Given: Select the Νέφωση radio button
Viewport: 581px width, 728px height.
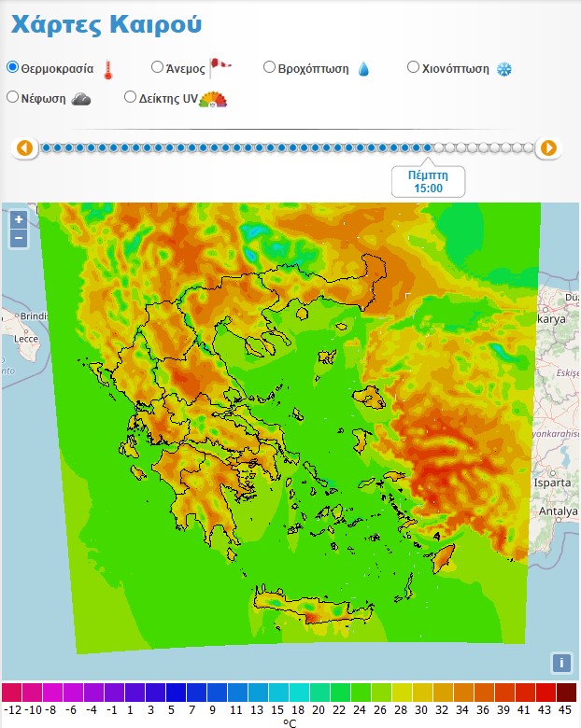Looking at the screenshot, I should click(13, 96).
